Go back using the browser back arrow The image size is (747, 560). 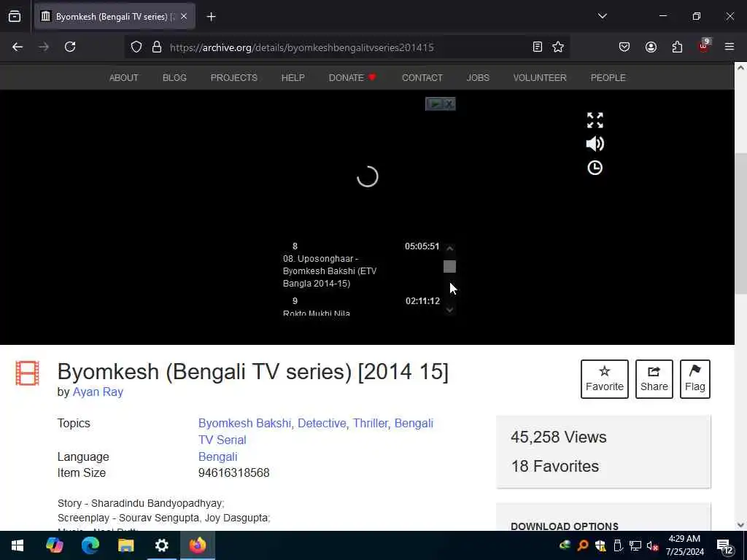(x=18, y=47)
